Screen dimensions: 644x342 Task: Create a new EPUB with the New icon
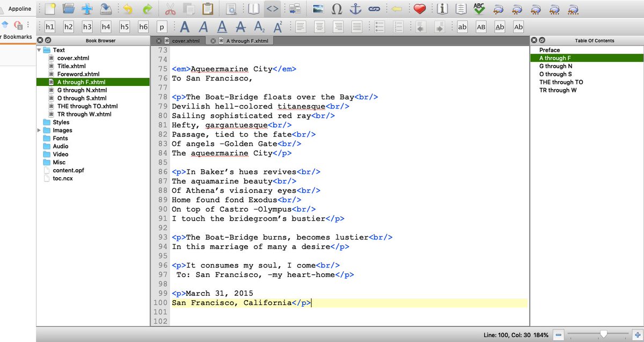coord(50,9)
